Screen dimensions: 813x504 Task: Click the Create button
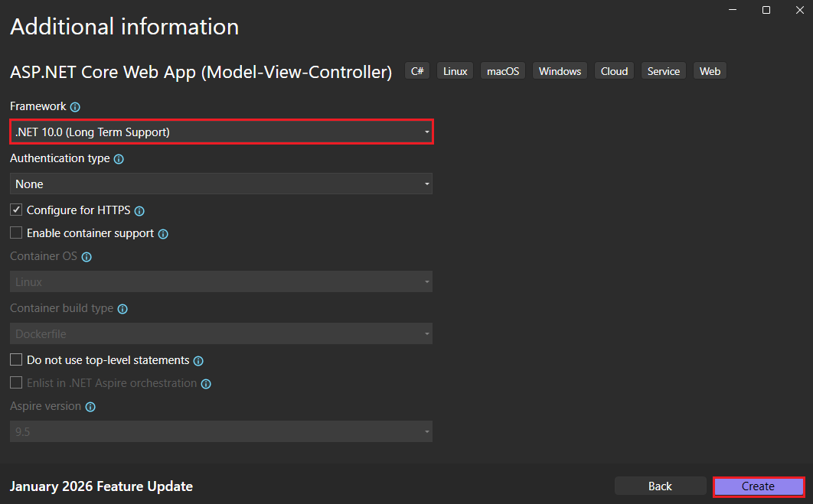[x=758, y=486]
